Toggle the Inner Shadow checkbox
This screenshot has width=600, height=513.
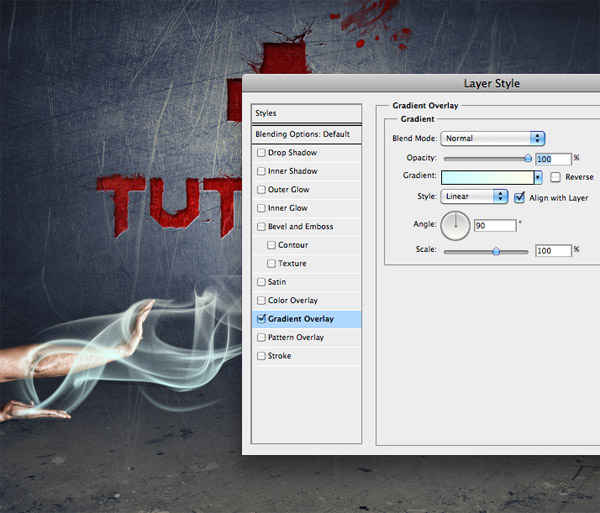click(262, 171)
